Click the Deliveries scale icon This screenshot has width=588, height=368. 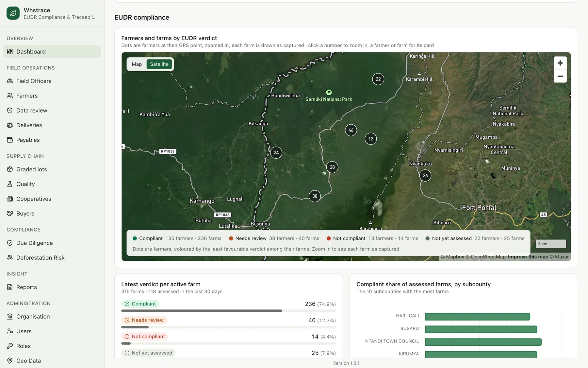10,125
